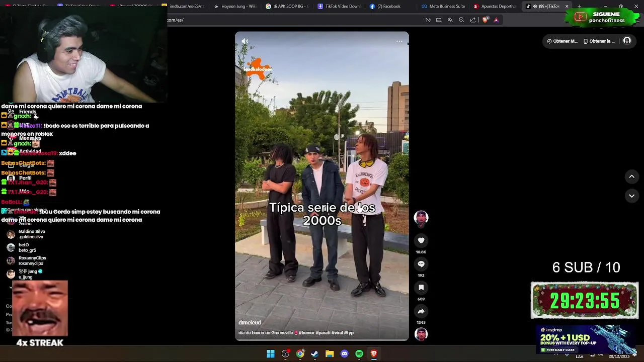The height and width of the screenshot is (362, 644).
Task: Click the taskbar date 20/12/2025
Action: (x=619, y=356)
